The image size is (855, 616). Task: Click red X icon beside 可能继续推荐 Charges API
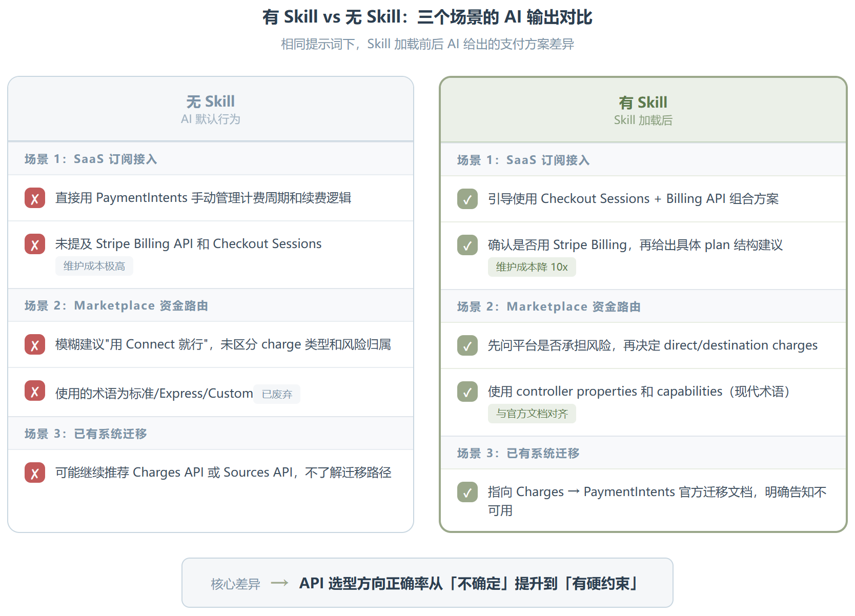click(35, 473)
